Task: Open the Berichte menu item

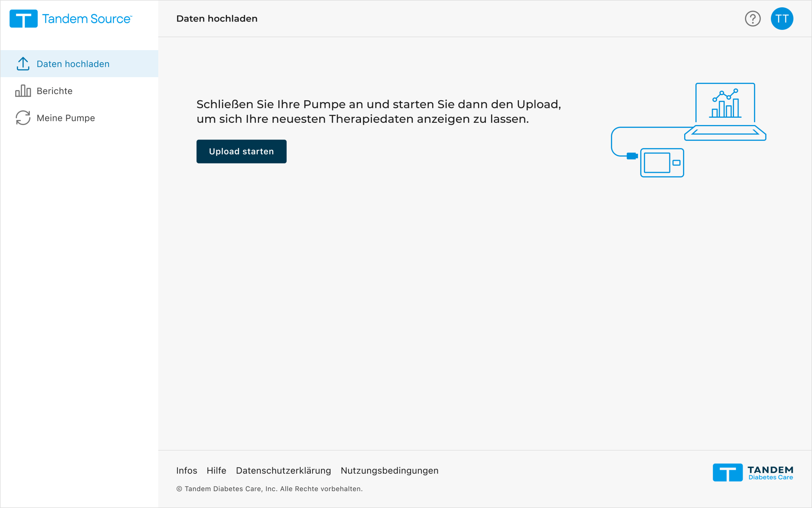Action: [x=55, y=91]
